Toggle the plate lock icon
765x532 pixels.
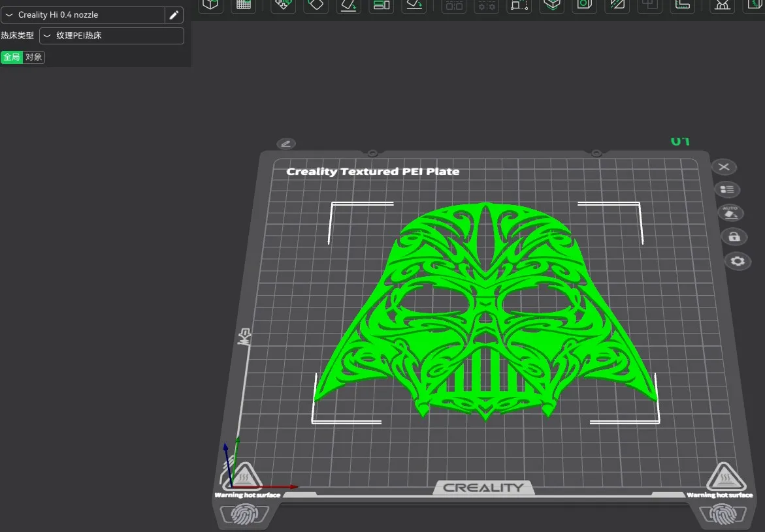coord(734,237)
